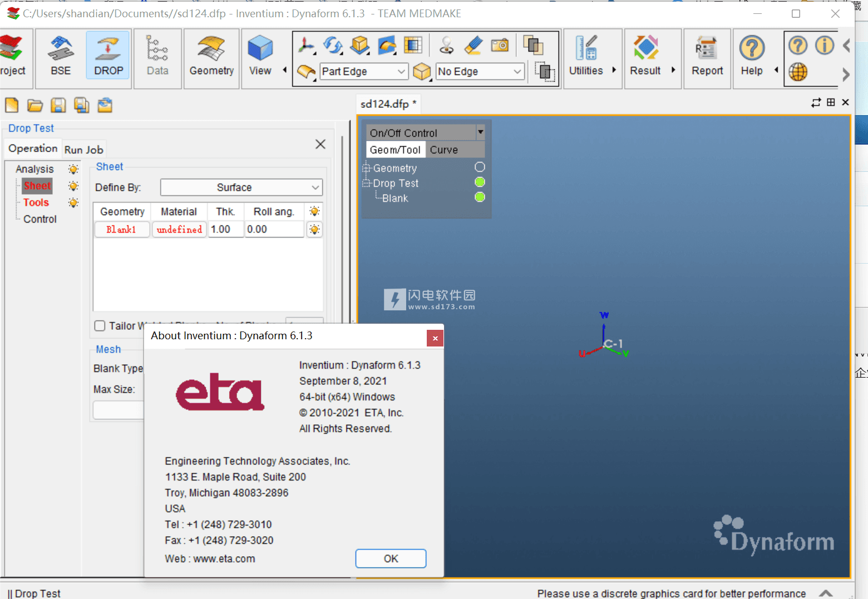
Task: Click the rotate view arrows icon
Action: [333, 46]
